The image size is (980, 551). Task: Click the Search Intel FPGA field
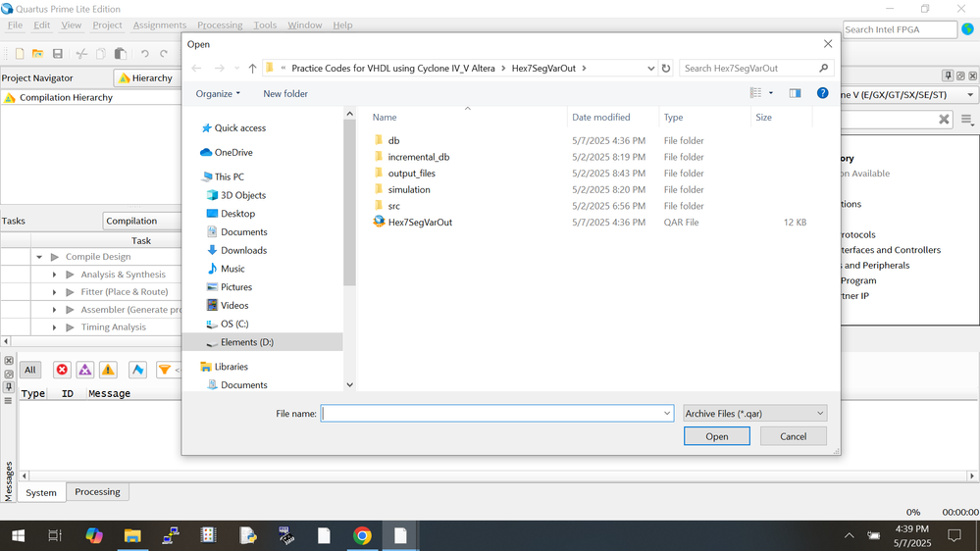pyautogui.click(x=900, y=29)
